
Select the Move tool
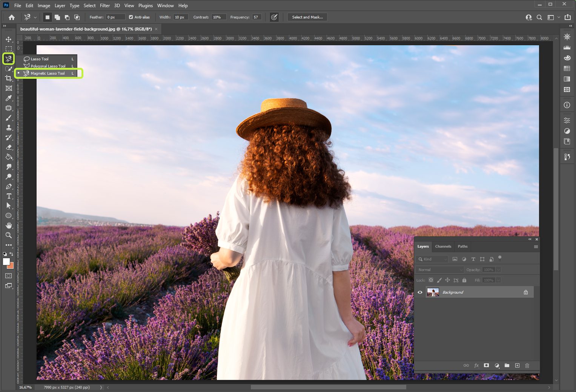coord(9,39)
